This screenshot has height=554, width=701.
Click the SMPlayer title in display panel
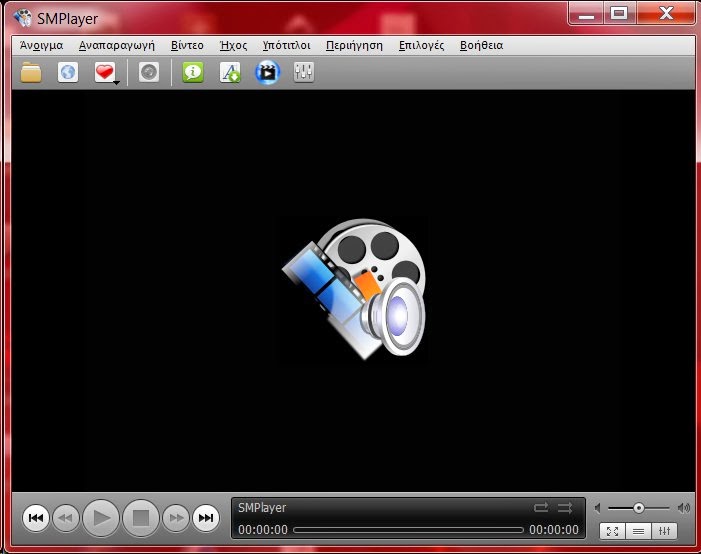tap(262, 507)
